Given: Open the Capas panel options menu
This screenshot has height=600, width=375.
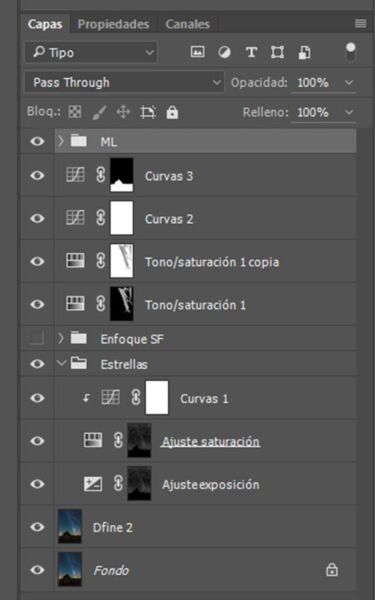Looking at the screenshot, I should pyautogui.click(x=360, y=24).
